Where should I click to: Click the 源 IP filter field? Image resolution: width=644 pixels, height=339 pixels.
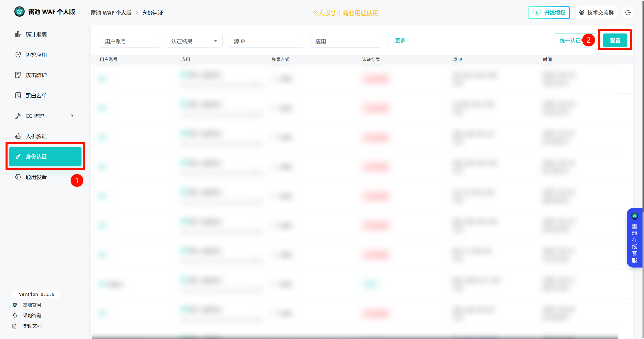pyautogui.click(x=266, y=41)
